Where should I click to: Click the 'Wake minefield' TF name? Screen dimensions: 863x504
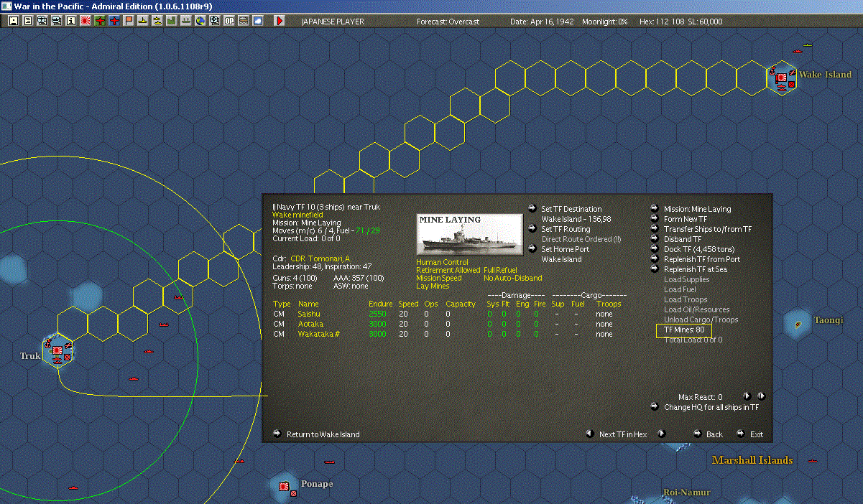297,215
